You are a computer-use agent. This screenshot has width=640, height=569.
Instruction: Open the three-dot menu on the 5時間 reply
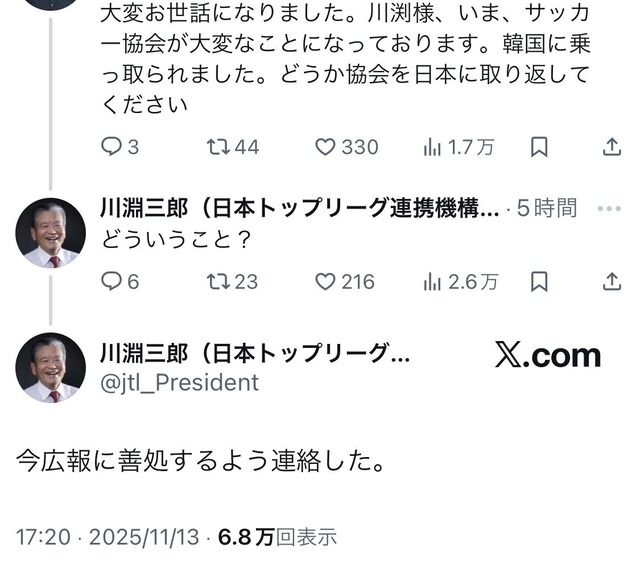coord(609,209)
